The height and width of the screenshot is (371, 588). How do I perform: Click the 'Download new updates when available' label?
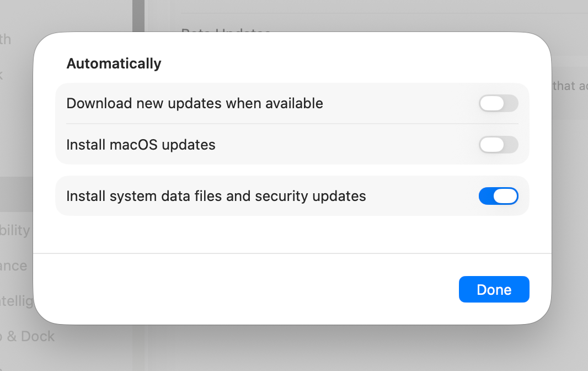(194, 103)
